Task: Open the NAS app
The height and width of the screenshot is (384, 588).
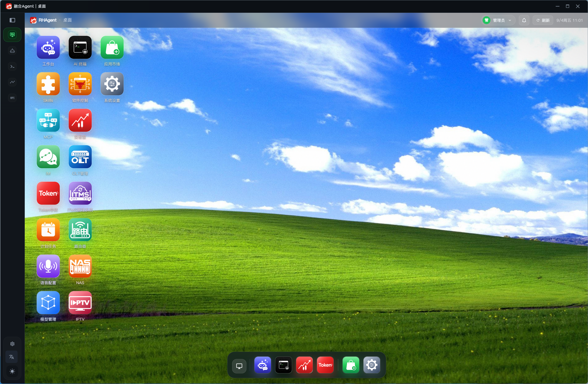Action: pos(80,266)
